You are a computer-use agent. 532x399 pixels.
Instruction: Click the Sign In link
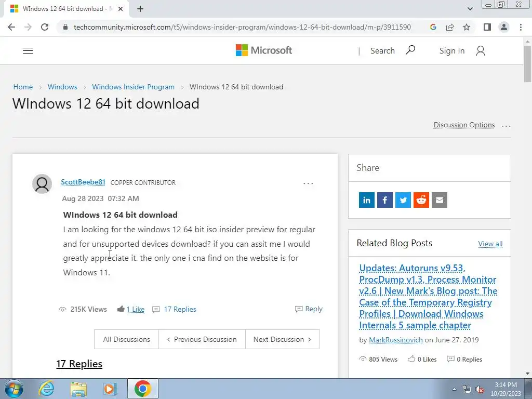(x=451, y=51)
